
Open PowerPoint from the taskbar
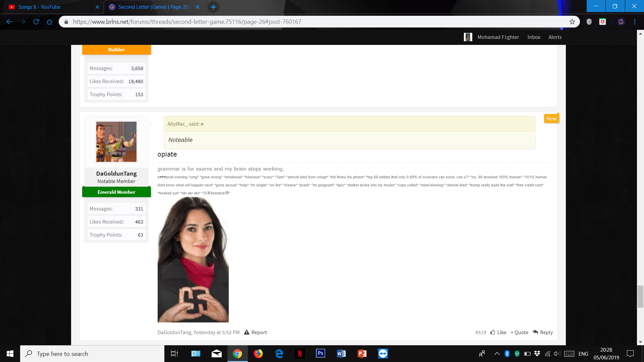click(362, 354)
